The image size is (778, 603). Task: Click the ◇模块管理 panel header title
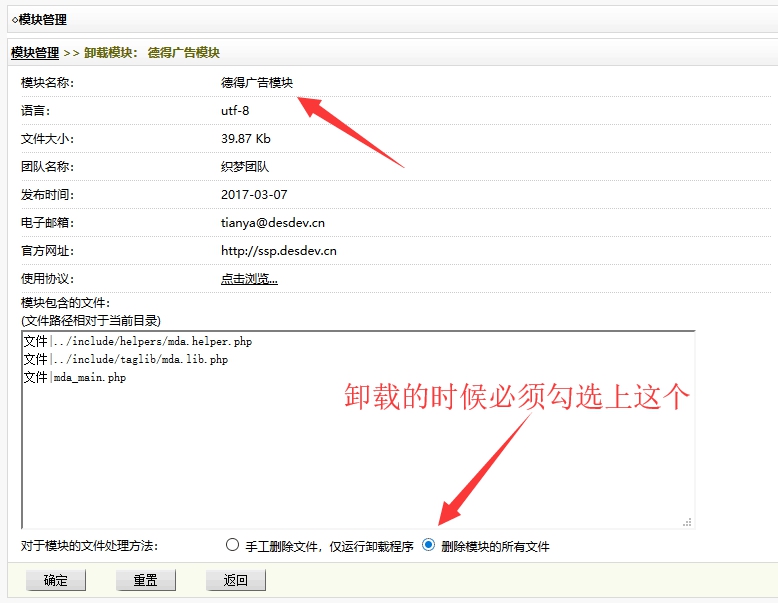[x=39, y=19]
